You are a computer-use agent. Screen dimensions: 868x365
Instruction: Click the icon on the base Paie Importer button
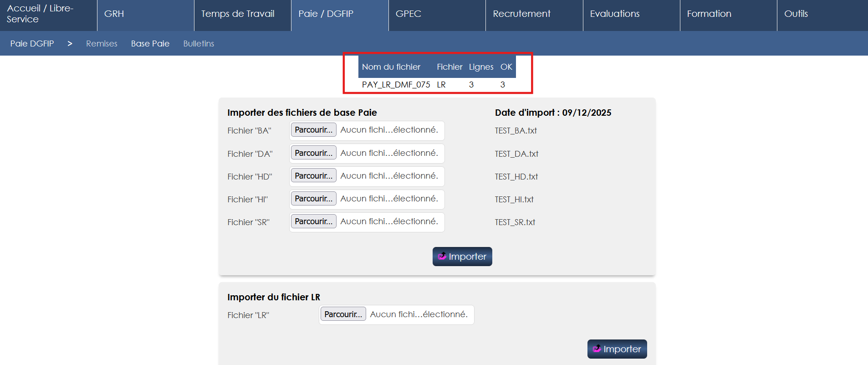point(442,256)
